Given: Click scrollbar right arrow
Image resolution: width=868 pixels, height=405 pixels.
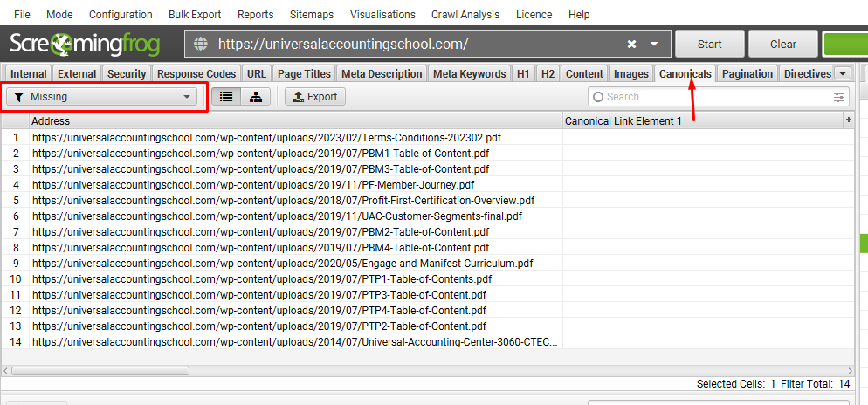Looking at the screenshot, I should (x=851, y=371).
